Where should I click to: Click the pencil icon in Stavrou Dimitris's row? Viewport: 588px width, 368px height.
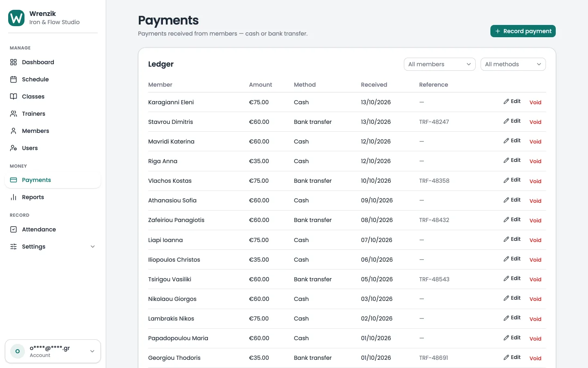tap(506, 121)
